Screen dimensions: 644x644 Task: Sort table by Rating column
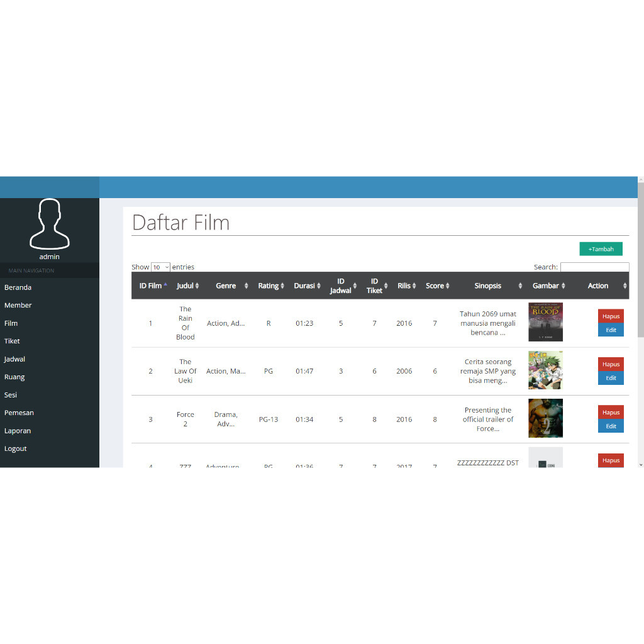pyautogui.click(x=269, y=286)
